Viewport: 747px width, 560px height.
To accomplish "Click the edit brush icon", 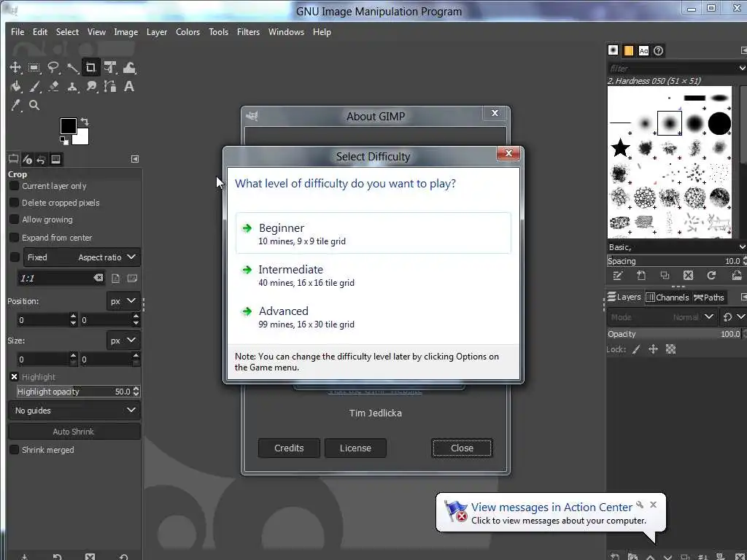I will tap(617, 275).
